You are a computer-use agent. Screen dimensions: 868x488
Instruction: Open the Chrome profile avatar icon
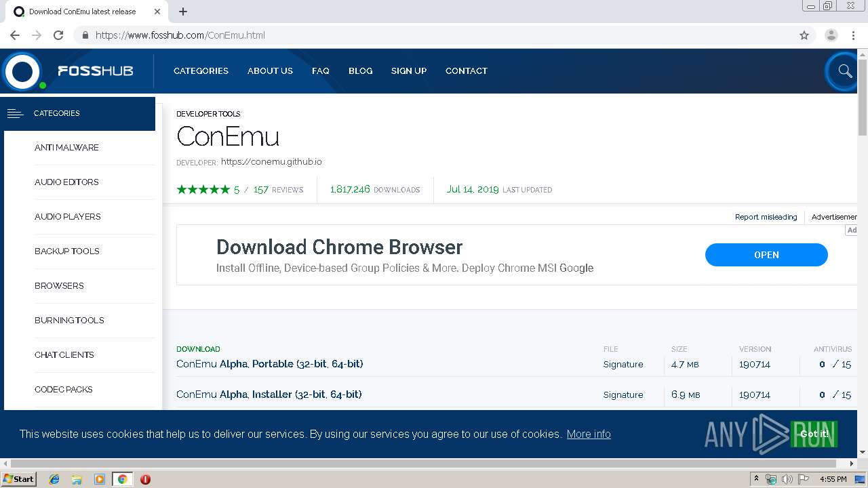click(x=831, y=35)
